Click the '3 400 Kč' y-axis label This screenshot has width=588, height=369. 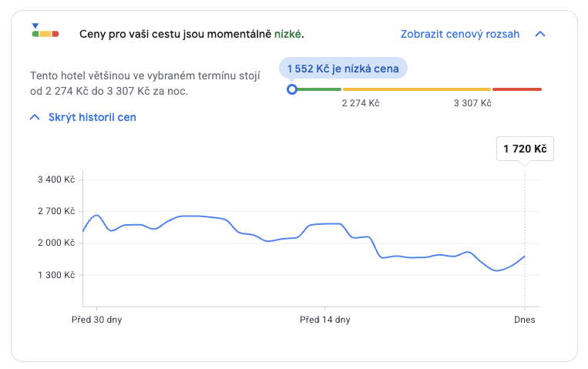point(56,179)
